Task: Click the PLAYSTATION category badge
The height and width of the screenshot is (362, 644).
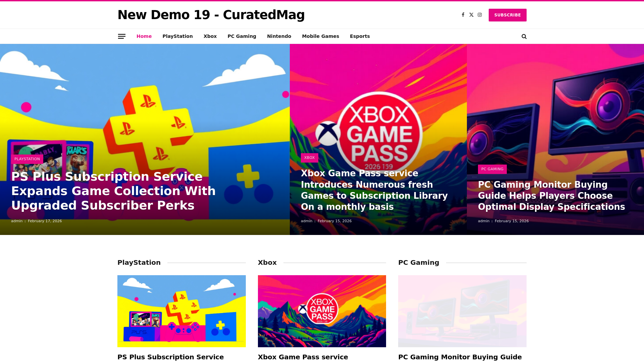Action: click(x=27, y=159)
